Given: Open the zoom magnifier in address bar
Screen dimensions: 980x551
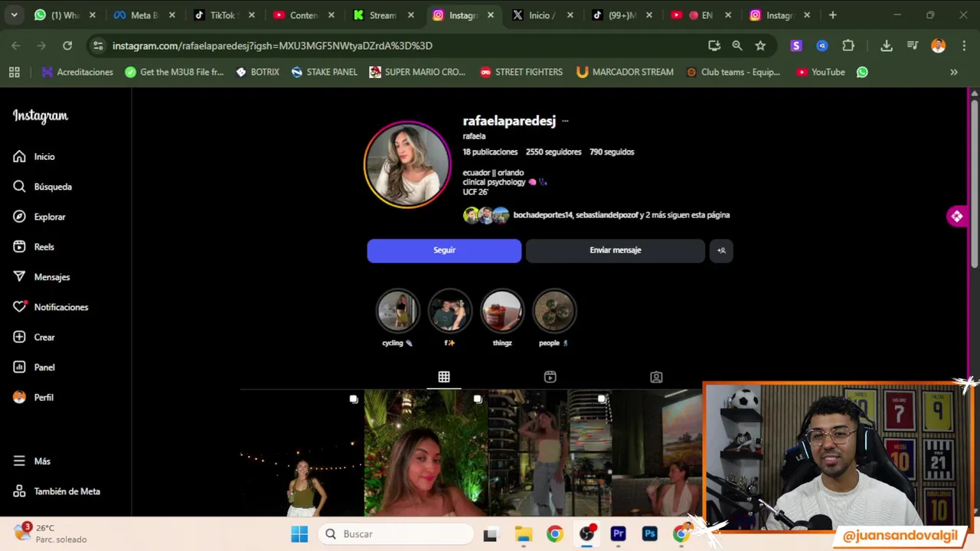Looking at the screenshot, I should coord(737,46).
